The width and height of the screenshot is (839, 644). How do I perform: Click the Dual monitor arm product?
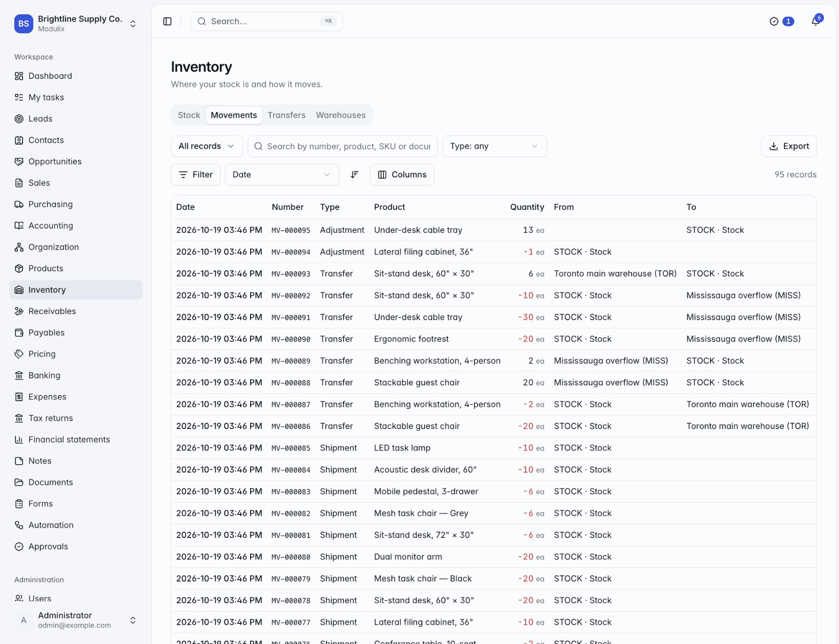tap(408, 557)
